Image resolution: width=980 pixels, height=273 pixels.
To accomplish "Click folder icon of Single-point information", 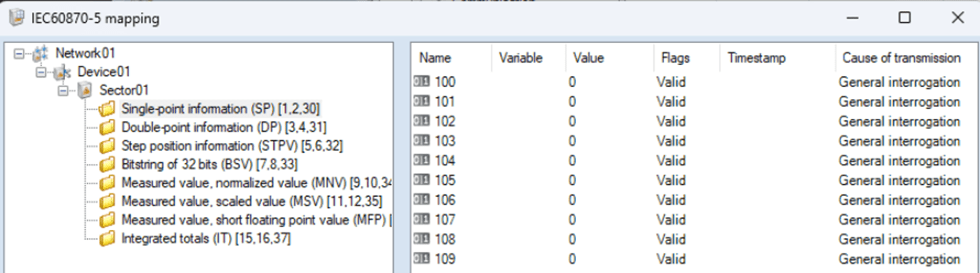I will click(x=107, y=109).
